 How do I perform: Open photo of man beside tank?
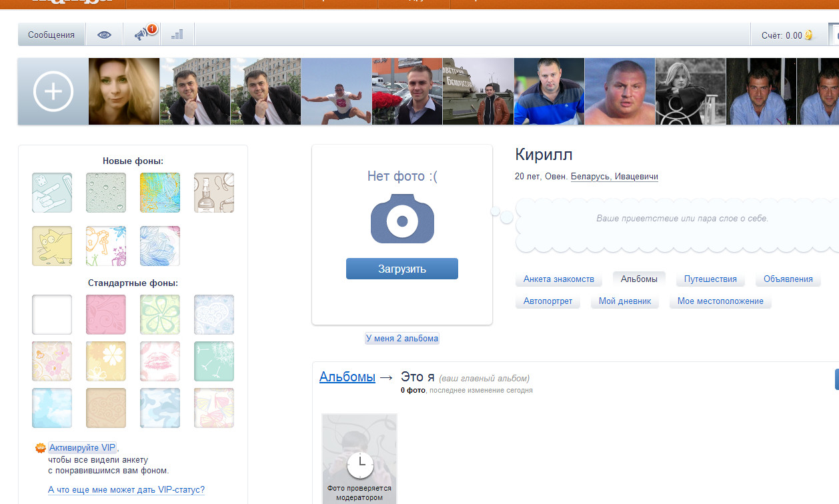[x=478, y=91]
